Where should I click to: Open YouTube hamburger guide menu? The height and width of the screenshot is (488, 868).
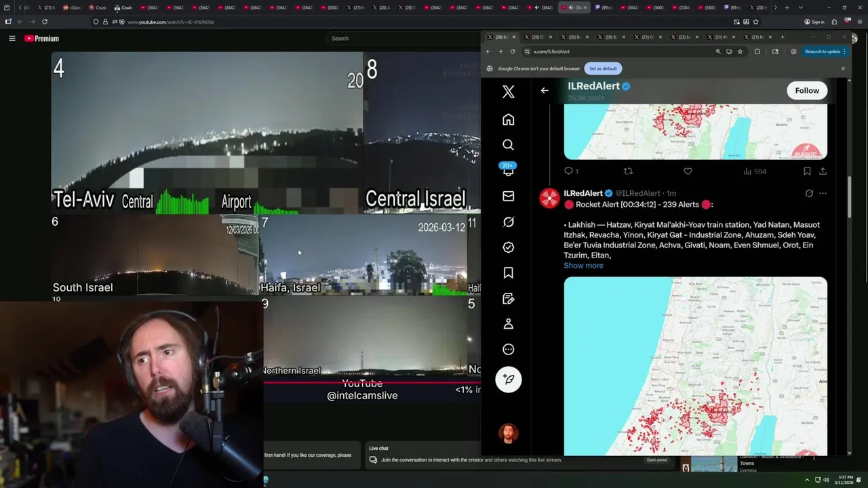(12, 39)
